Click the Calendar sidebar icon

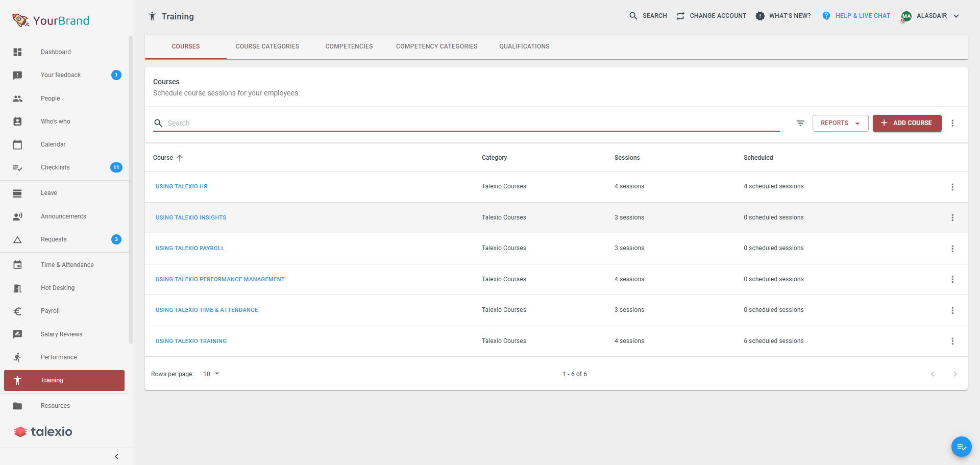coord(17,144)
